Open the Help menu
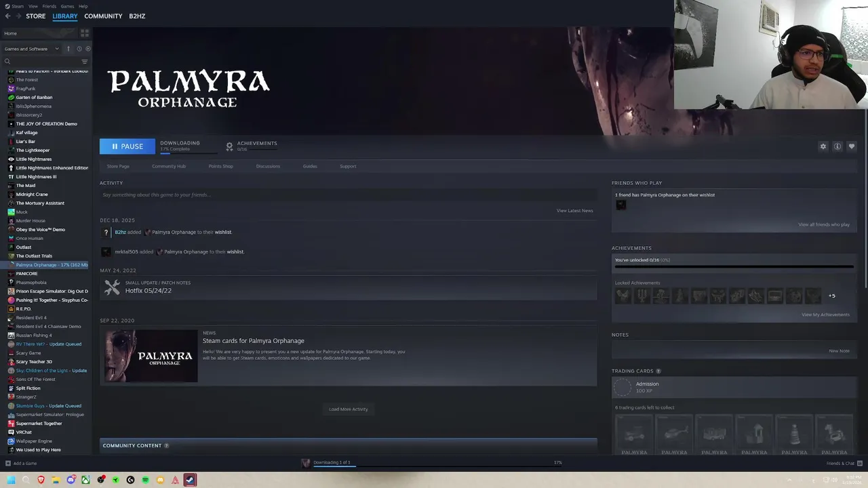868x488 pixels. point(83,6)
